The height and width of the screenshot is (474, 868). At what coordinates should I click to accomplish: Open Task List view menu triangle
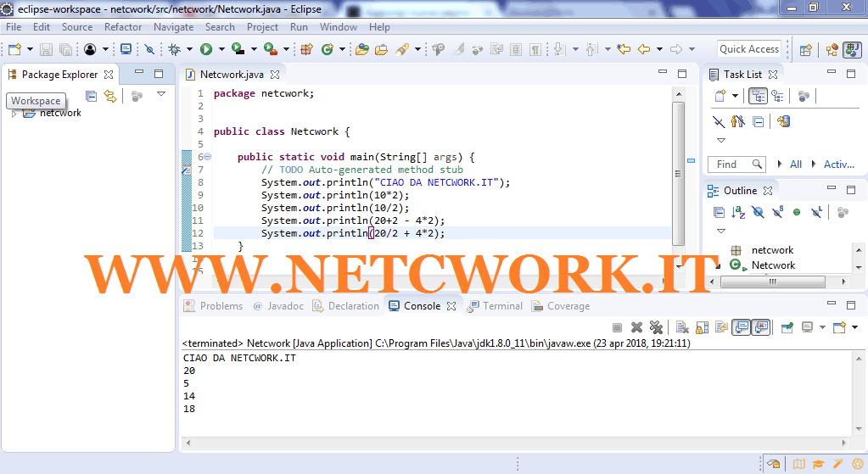(x=720, y=141)
